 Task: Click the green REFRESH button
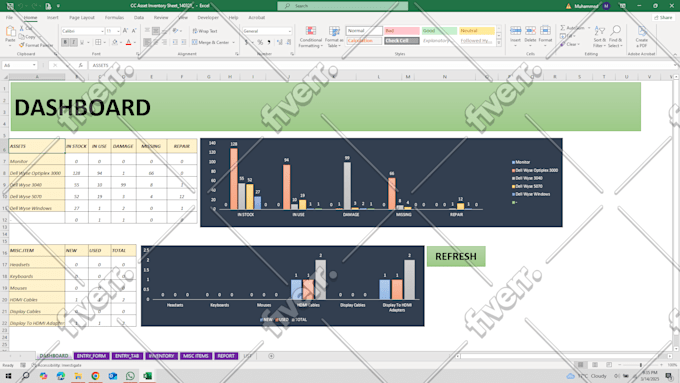click(456, 256)
